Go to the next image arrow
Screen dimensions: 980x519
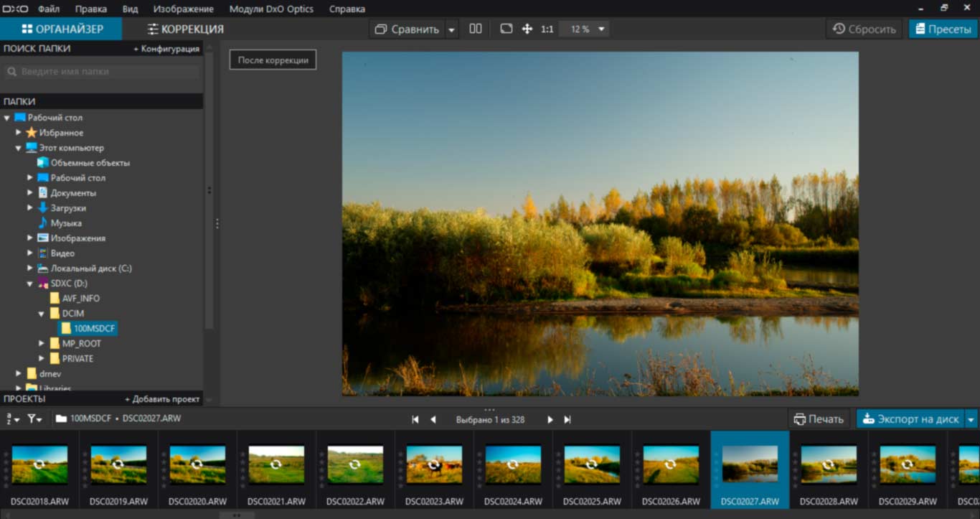[x=550, y=419]
